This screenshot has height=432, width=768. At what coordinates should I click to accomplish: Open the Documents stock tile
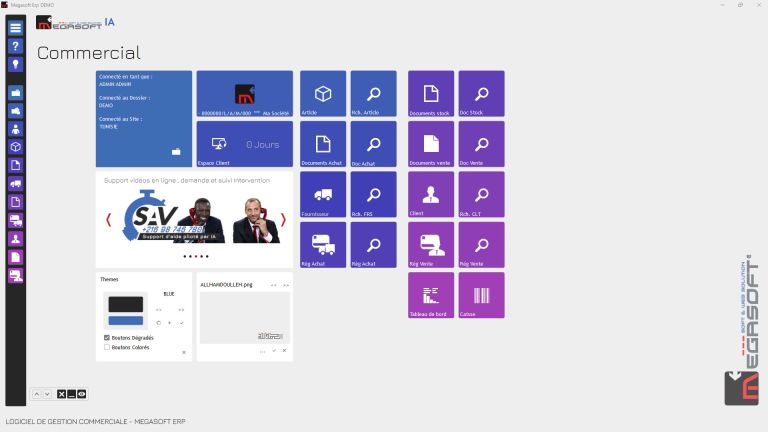(431, 94)
